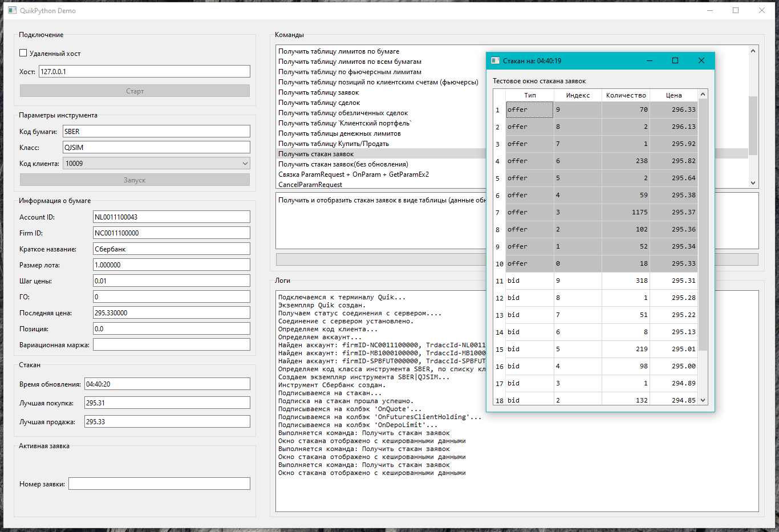The width and height of the screenshot is (779, 532).
Task: Click the Количество column header
Action: point(626,95)
